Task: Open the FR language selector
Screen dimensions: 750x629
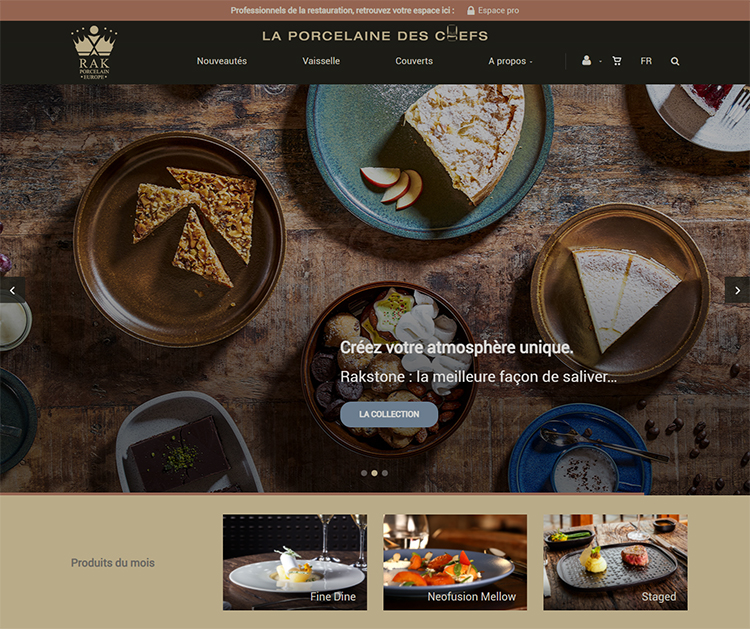Action: click(646, 61)
